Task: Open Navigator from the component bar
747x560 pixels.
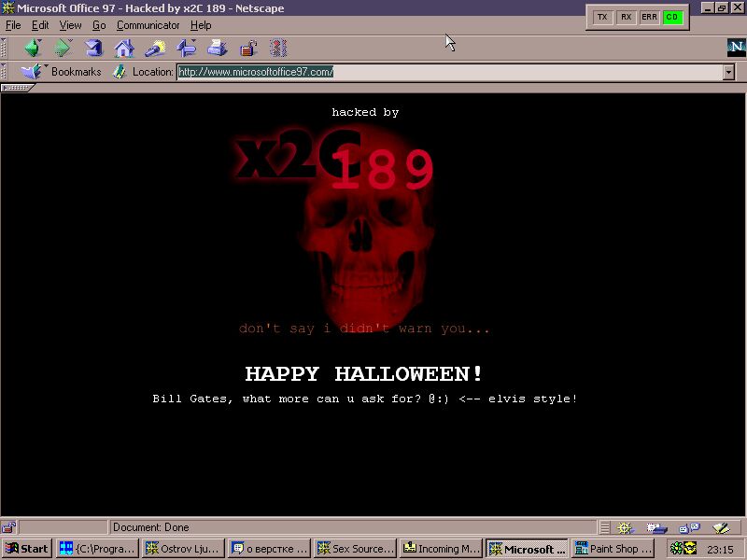Action: 625,527
